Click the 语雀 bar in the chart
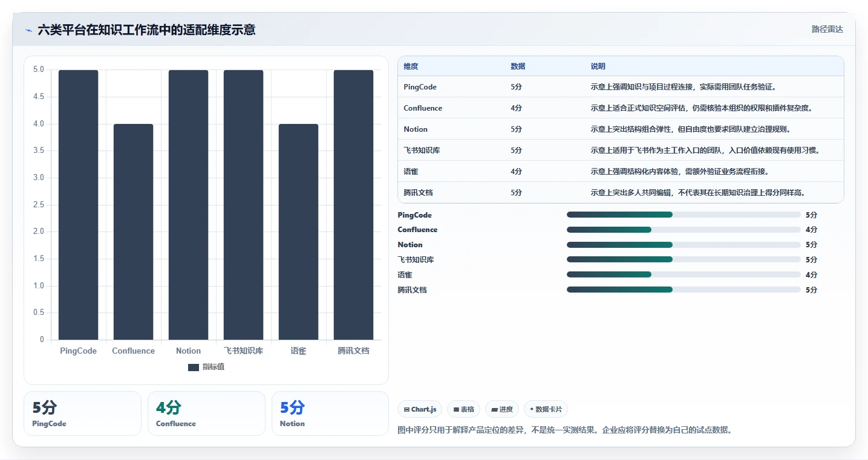The image size is (868, 460). click(298, 232)
